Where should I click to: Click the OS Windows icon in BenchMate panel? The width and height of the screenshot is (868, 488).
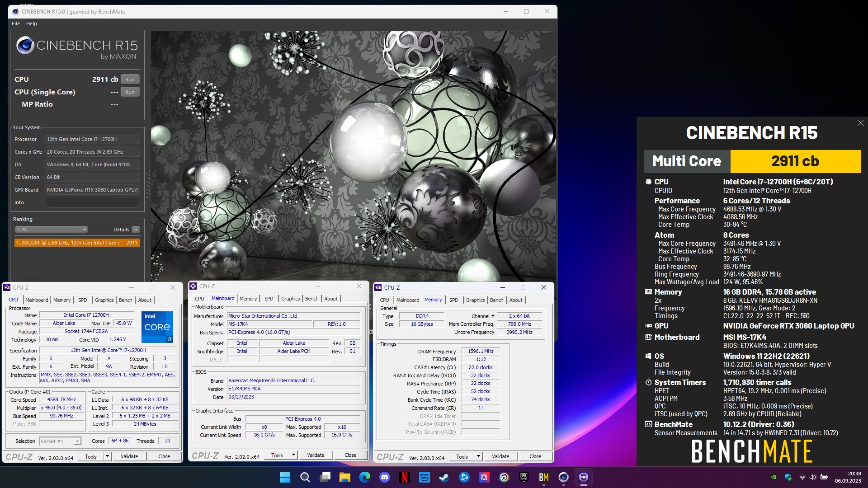click(x=648, y=356)
